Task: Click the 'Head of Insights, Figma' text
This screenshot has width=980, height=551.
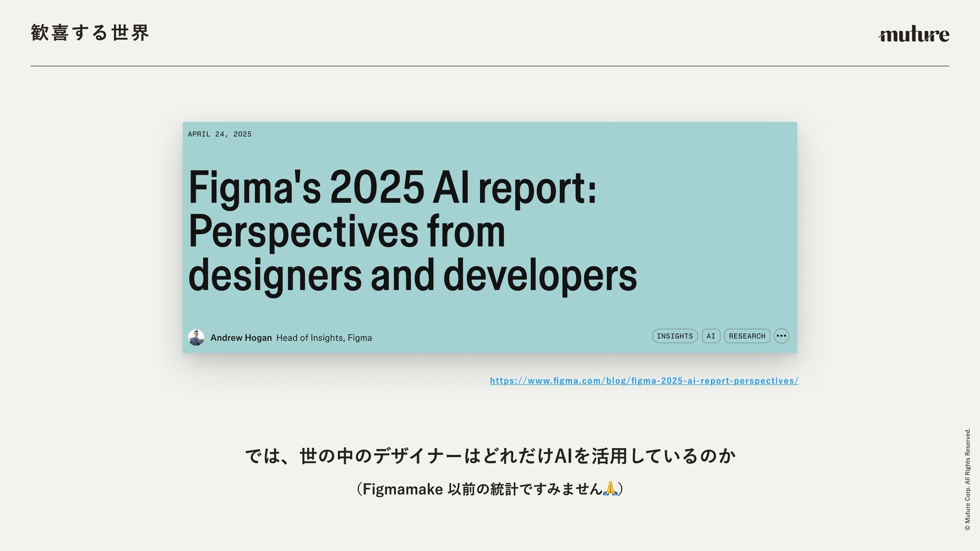Action: tap(324, 338)
